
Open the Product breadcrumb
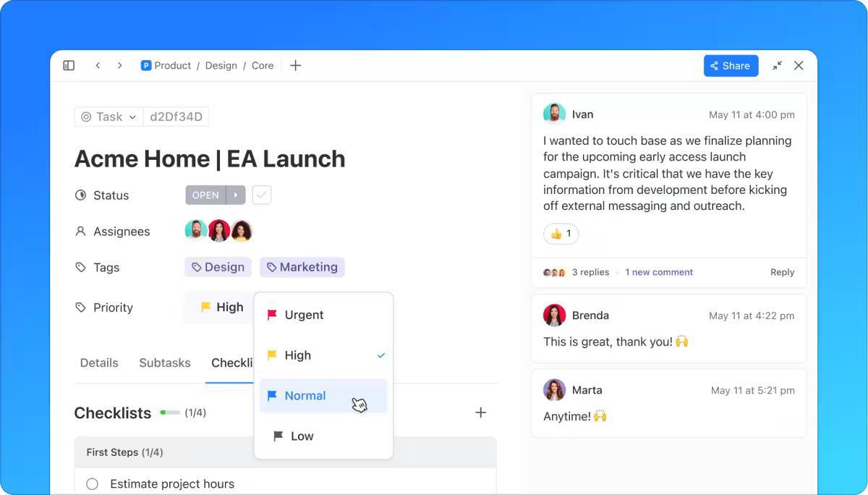click(173, 65)
